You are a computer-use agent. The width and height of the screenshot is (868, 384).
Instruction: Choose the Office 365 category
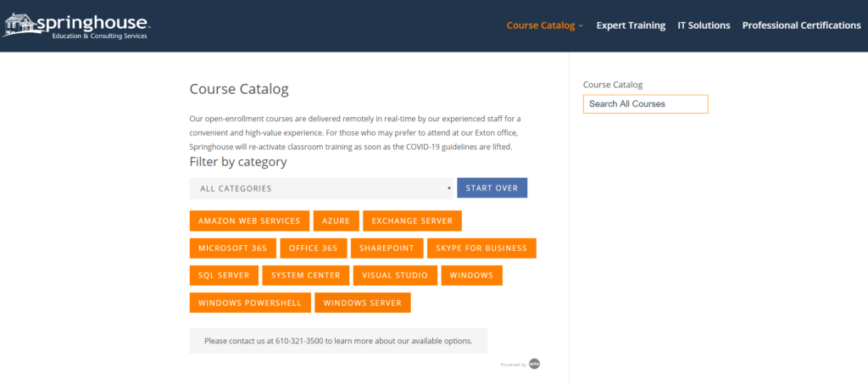[314, 248]
